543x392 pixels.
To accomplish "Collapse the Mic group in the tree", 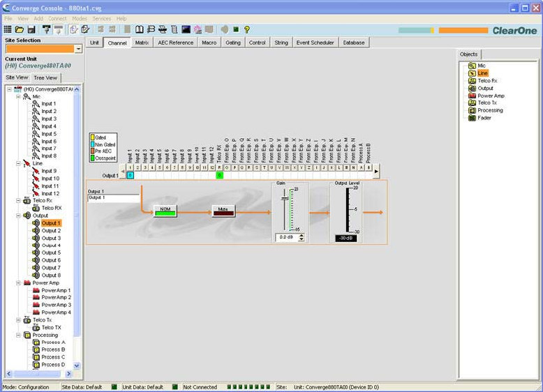I will pyautogui.click(x=18, y=96).
